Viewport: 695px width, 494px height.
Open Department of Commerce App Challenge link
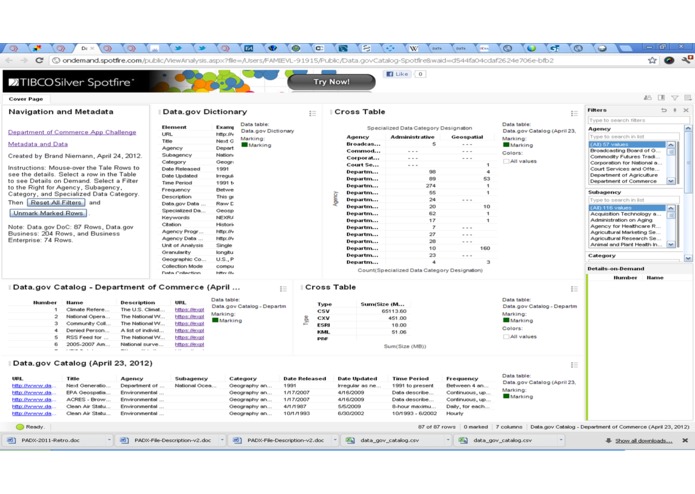(x=72, y=132)
